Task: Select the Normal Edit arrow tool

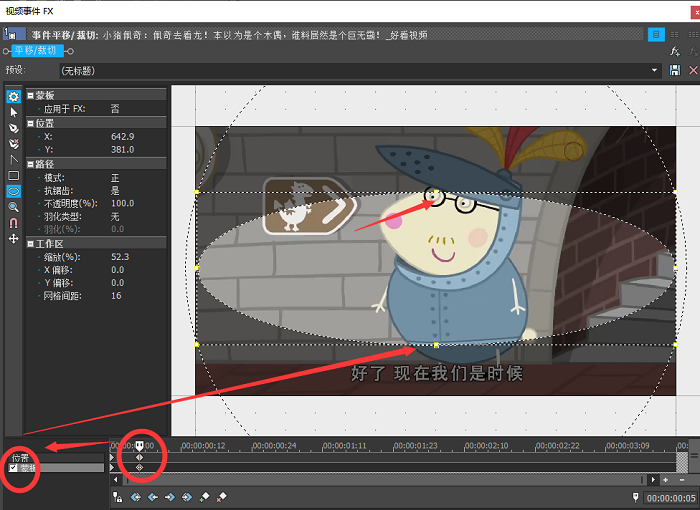Action: click(14, 112)
